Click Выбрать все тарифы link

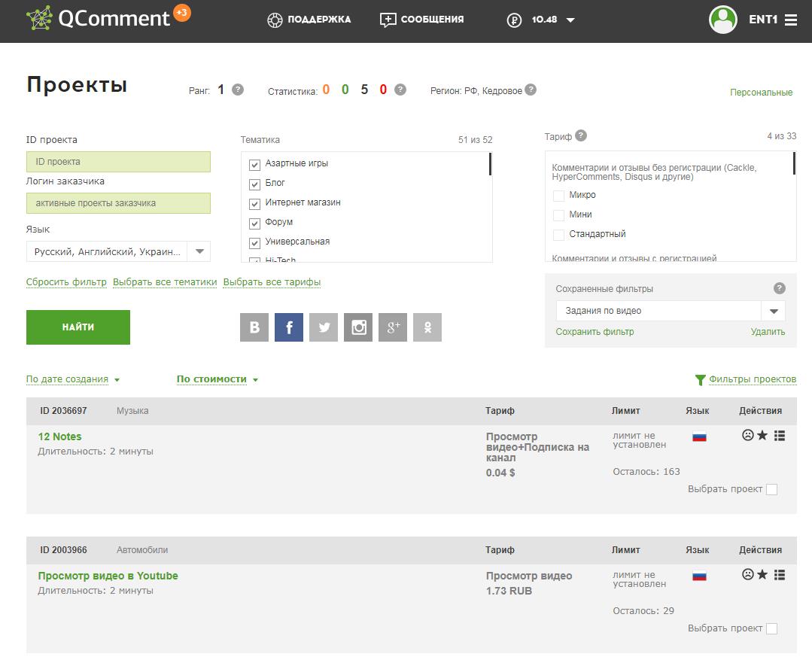click(x=272, y=282)
